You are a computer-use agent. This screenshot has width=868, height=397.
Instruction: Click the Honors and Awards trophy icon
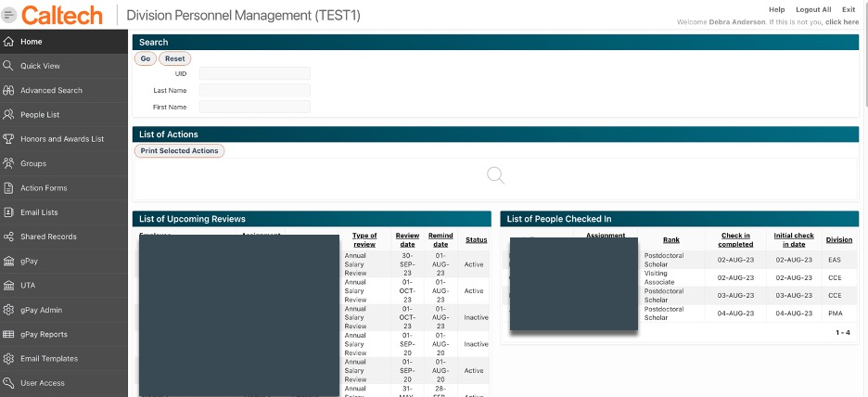coord(8,139)
